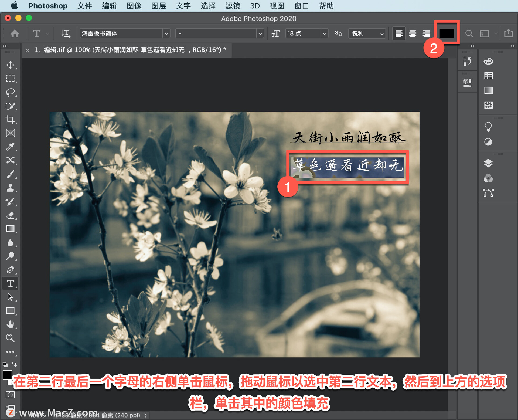Click the Search magnifier in options bar

469,33
